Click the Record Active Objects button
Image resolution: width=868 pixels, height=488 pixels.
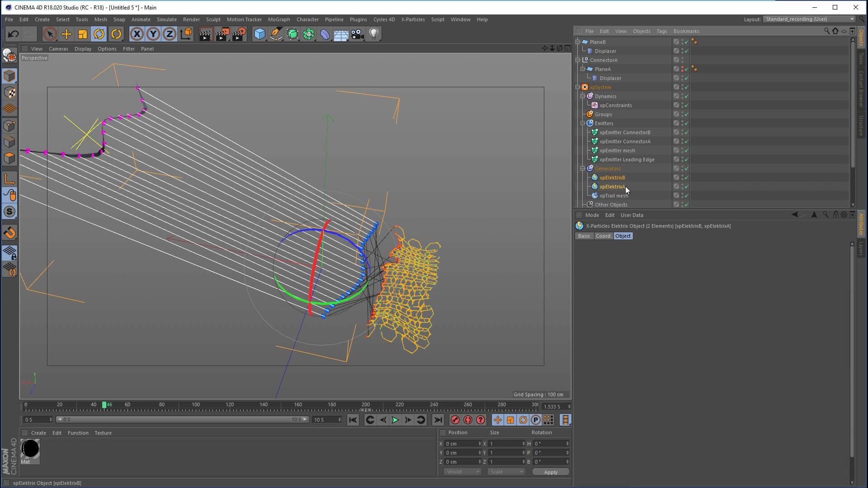pos(455,420)
